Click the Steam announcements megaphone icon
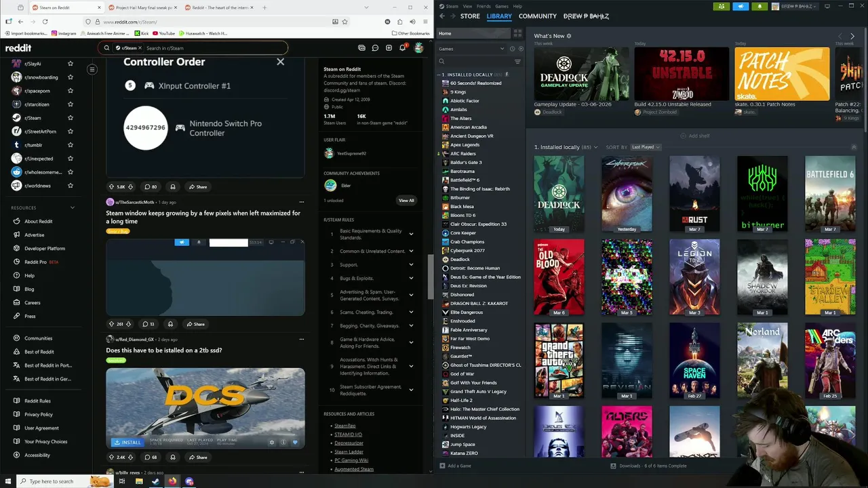The width and height of the screenshot is (868, 488). (741, 6)
